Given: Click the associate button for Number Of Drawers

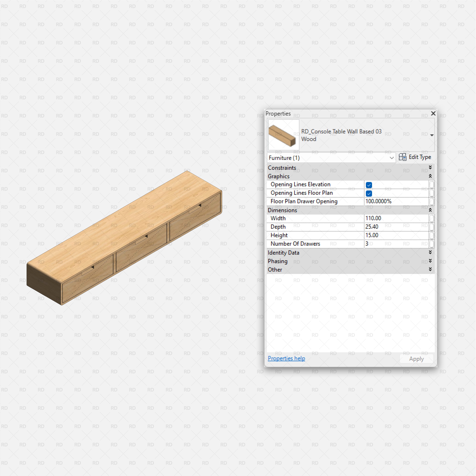Looking at the screenshot, I should 432,244.
